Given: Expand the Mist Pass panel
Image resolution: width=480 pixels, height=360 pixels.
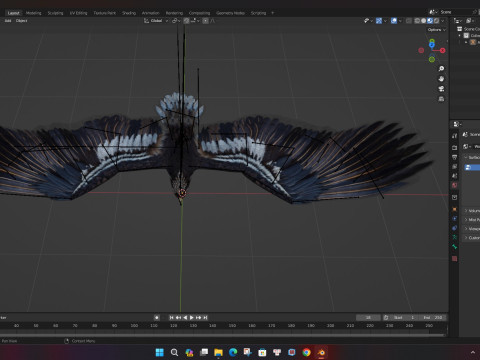Looking at the screenshot, I should point(472,220).
